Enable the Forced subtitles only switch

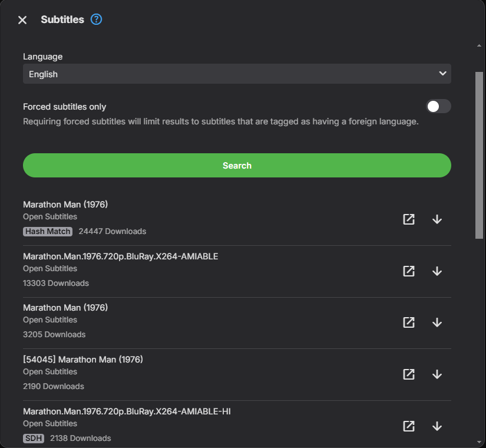tap(438, 106)
